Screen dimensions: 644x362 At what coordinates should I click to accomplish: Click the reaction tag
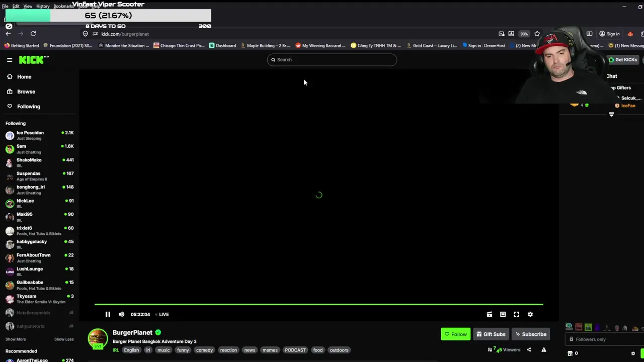tap(228, 350)
